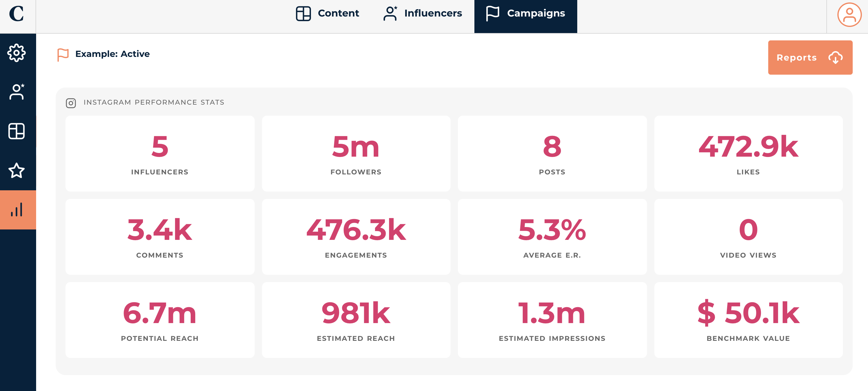Viewport: 868px width, 391px height.
Task: Select the 981k Estimated Reach card
Action: point(356,320)
